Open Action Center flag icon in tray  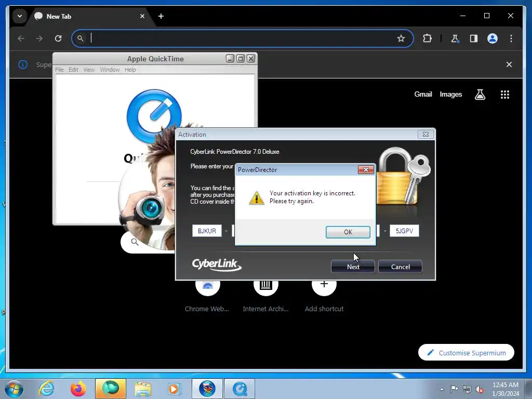[x=454, y=389]
